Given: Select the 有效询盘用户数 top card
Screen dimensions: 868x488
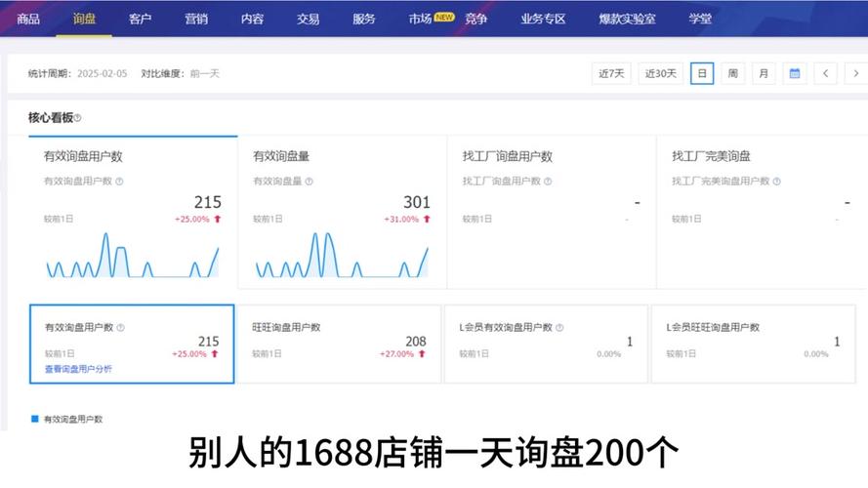Looking at the screenshot, I should point(133,212).
